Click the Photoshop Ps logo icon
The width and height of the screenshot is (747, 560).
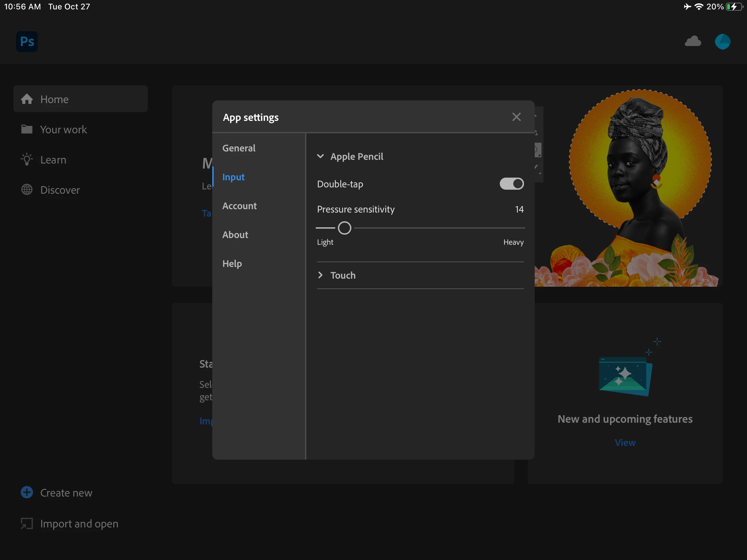27,42
